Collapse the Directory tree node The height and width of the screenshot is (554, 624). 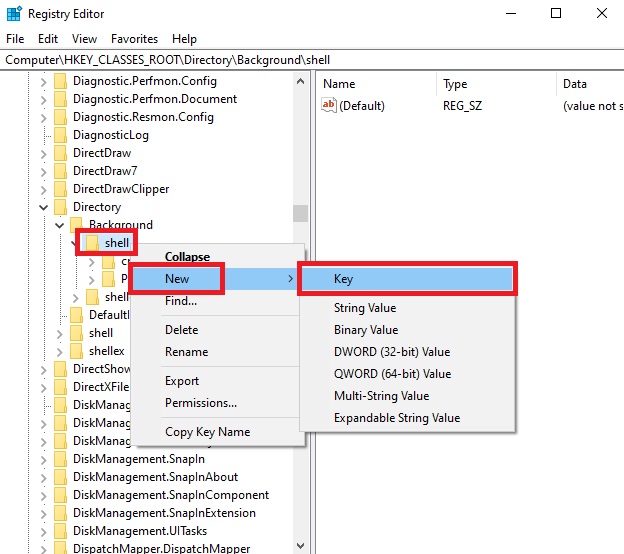tap(43, 207)
